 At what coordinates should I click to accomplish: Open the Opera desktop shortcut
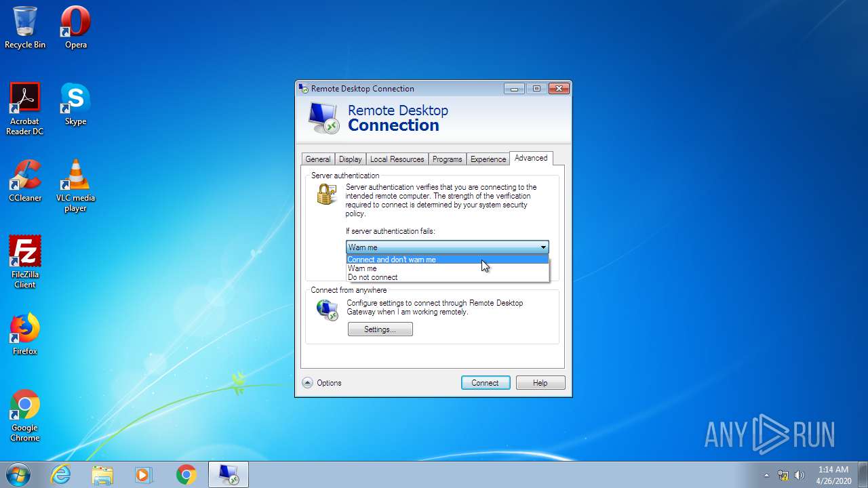click(x=75, y=27)
